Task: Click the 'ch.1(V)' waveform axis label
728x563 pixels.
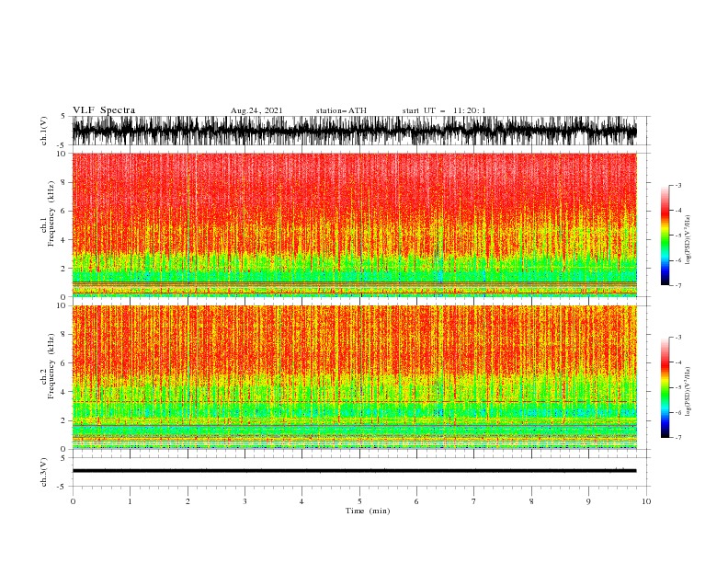Action: point(44,131)
